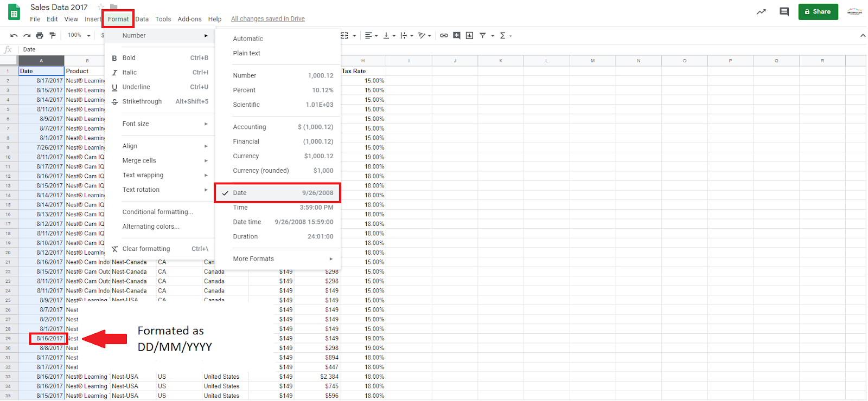The height and width of the screenshot is (401, 868).
Task: Open the activity trend icon near Share
Action: tap(761, 11)
